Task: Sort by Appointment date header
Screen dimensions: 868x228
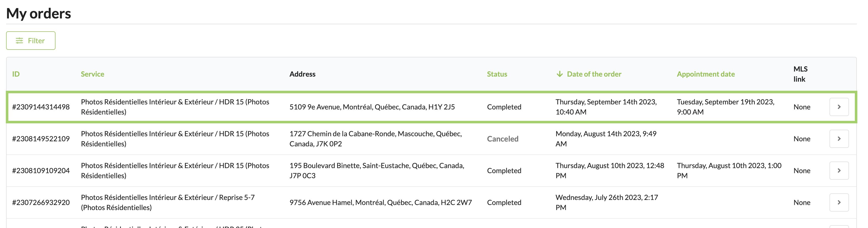Action: (706, 74)
